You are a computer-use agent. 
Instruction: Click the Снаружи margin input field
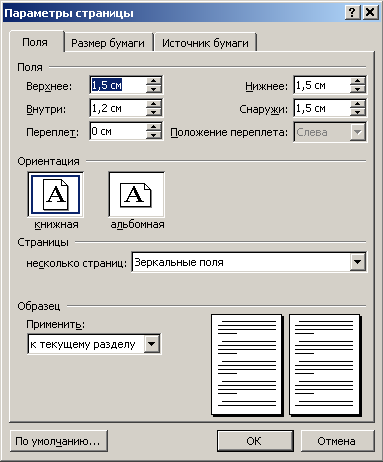tap(322, 108)
